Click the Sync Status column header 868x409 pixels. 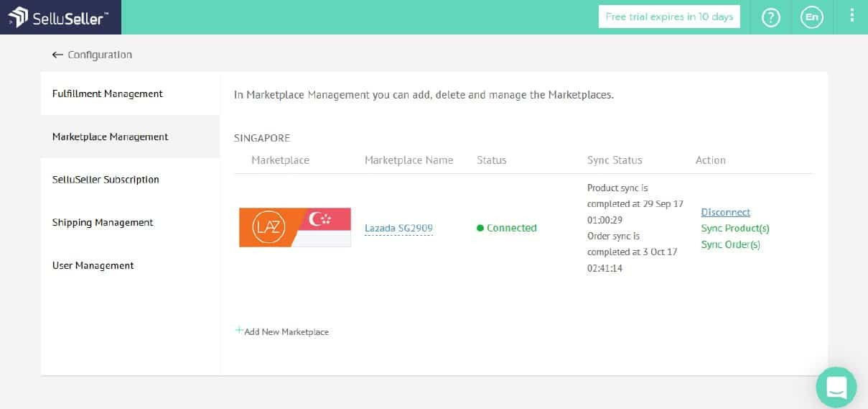(x=615, y=160)
